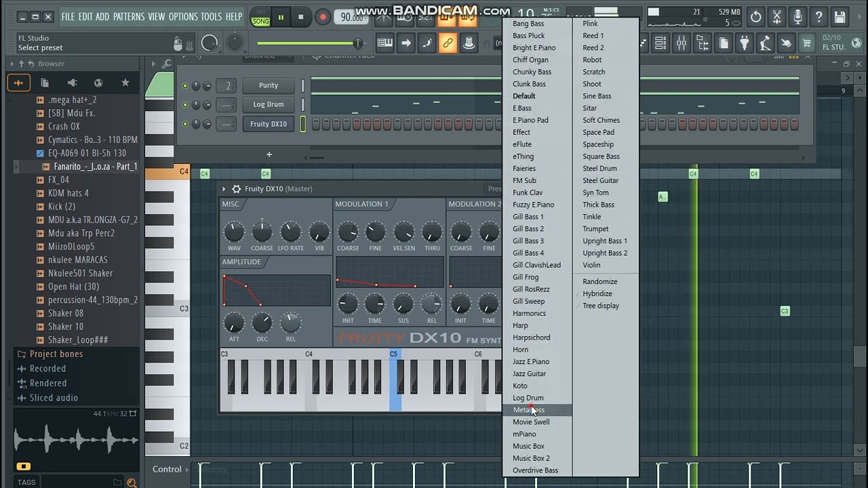Open the FILE menu

(x=68, y=16)
